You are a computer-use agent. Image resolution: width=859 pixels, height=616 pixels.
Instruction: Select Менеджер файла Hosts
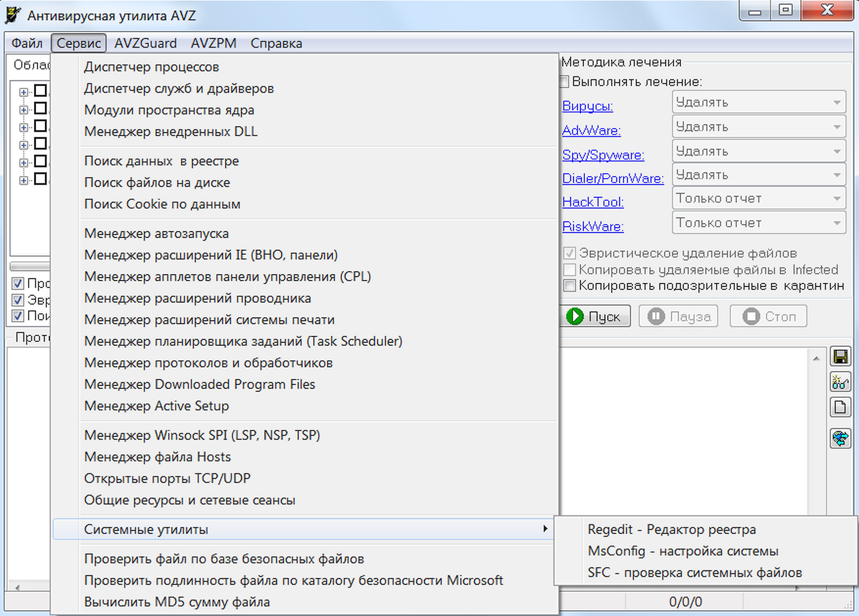click(x=305, y=456)
